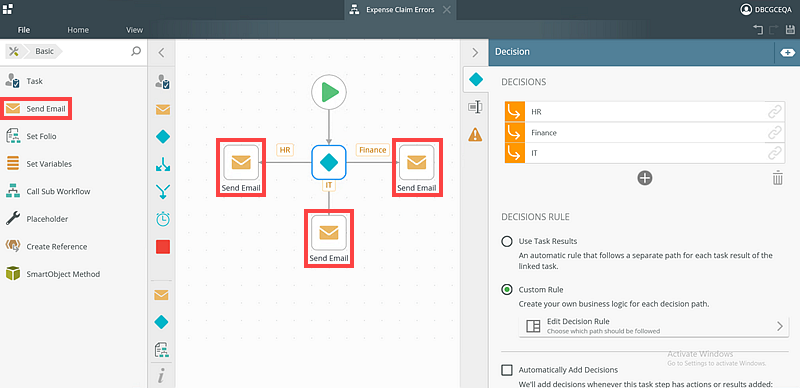Select the Use Task Results radio button

pos(507,241)
